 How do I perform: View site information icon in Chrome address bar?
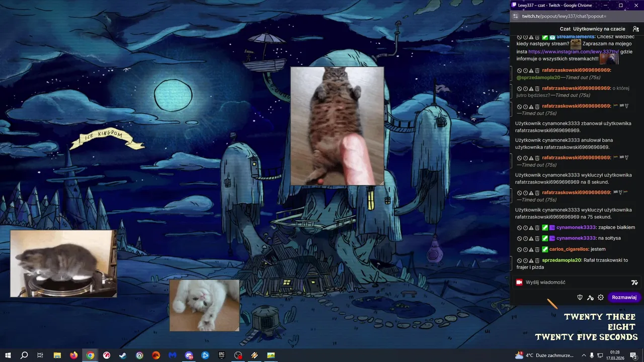pyautogui.click(x=515, y=16)
